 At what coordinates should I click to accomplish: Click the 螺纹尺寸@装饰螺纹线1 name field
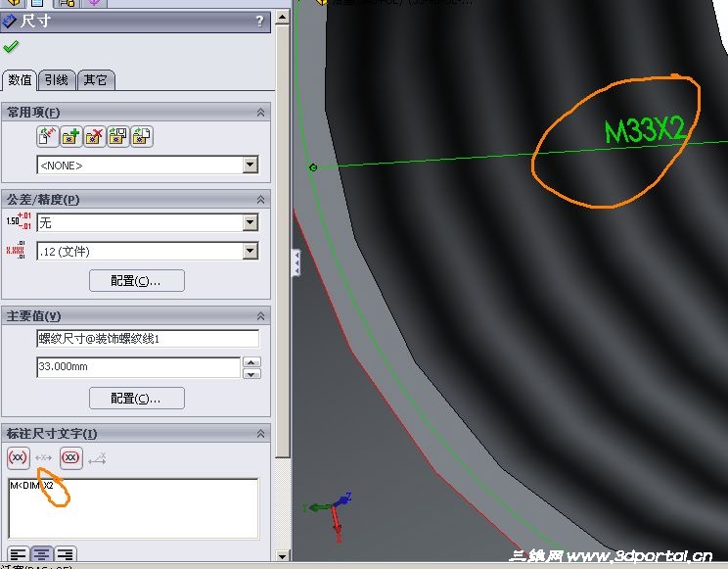(x=148, y=339)
